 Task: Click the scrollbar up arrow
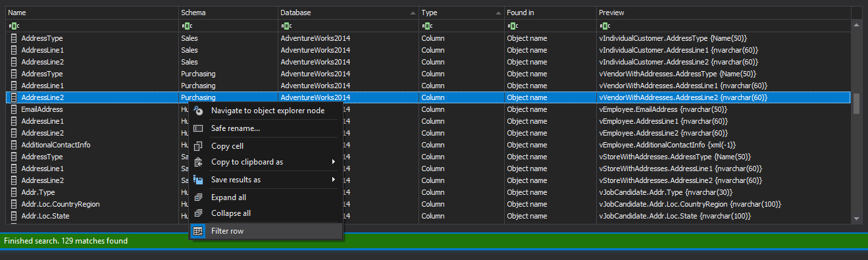coord(856,24)
